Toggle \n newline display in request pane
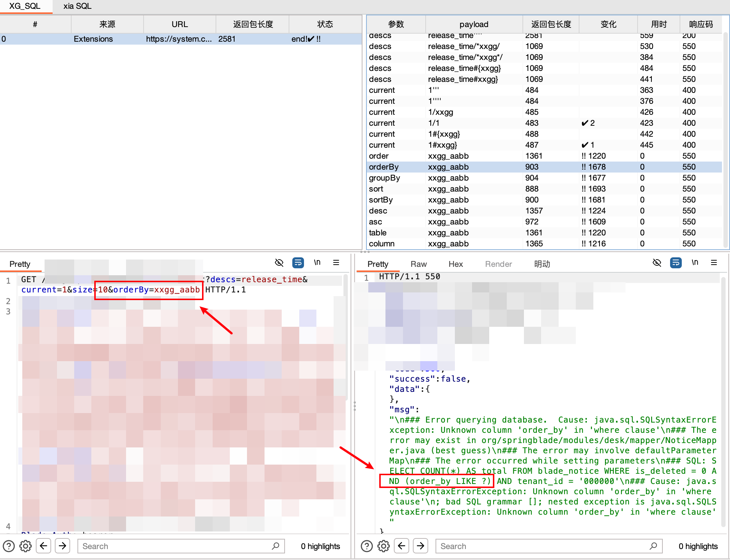The image size is (730, 560). 317,262
